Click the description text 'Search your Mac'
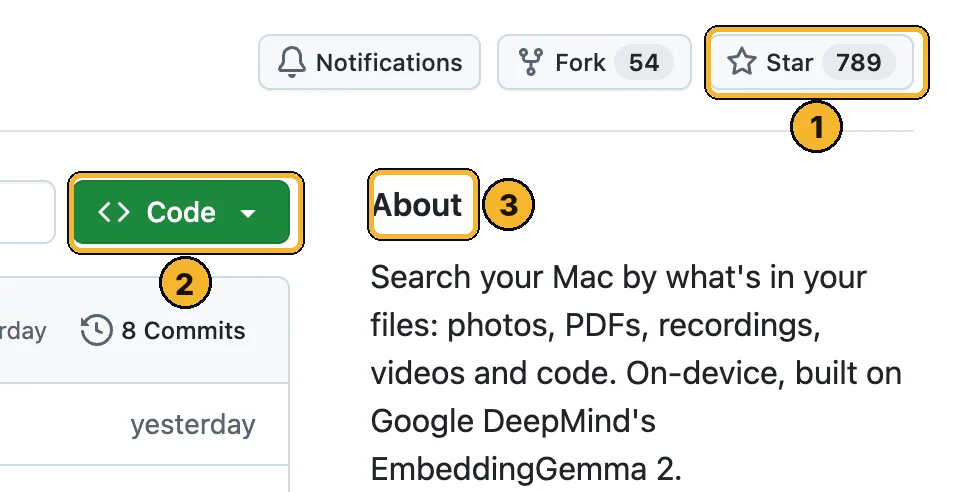This screenshot has width=962, height=492. pos(492,278)
